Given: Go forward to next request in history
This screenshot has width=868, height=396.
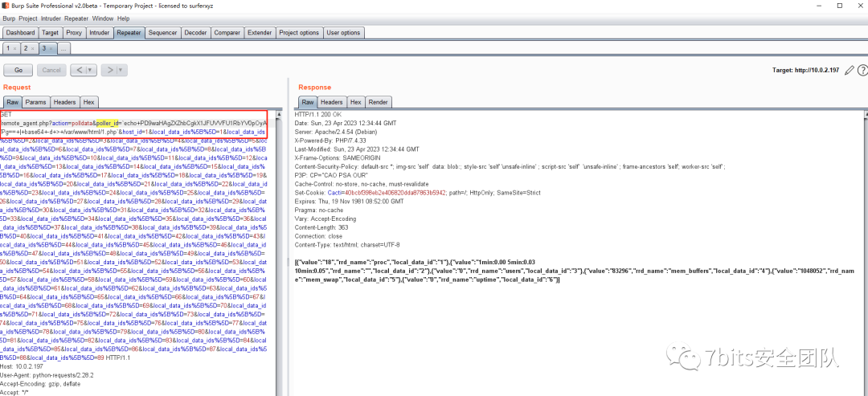Looking at the screenshot, I should pos(110,70).
